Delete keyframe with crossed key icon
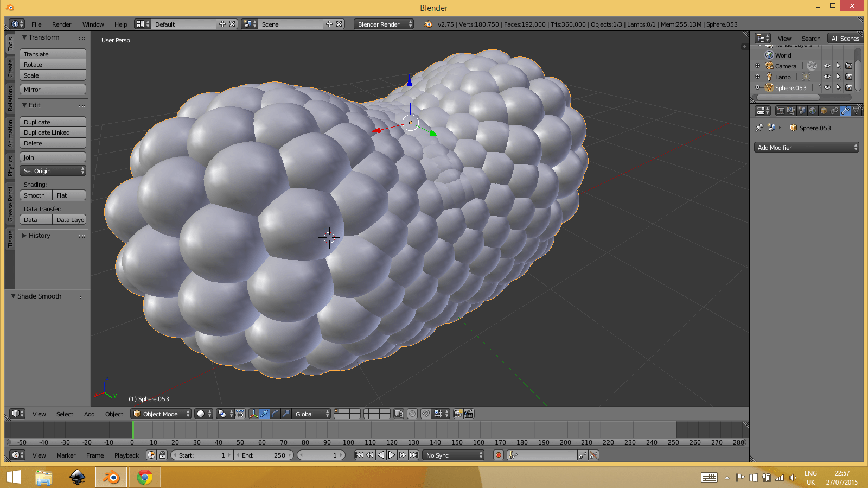Image resolution: width=868 pixels, height=488 pixels. [x=593, y=455]
